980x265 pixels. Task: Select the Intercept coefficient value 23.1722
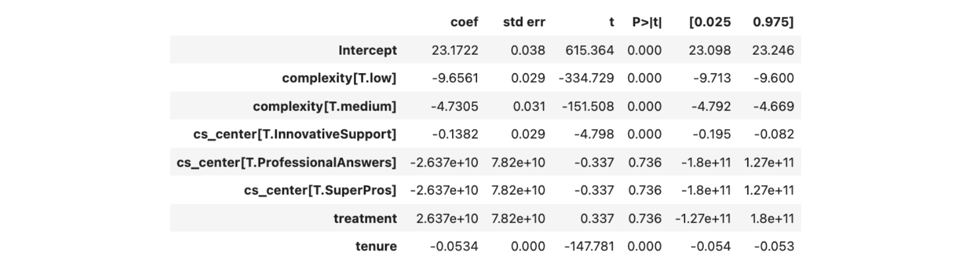click(454, 50)
